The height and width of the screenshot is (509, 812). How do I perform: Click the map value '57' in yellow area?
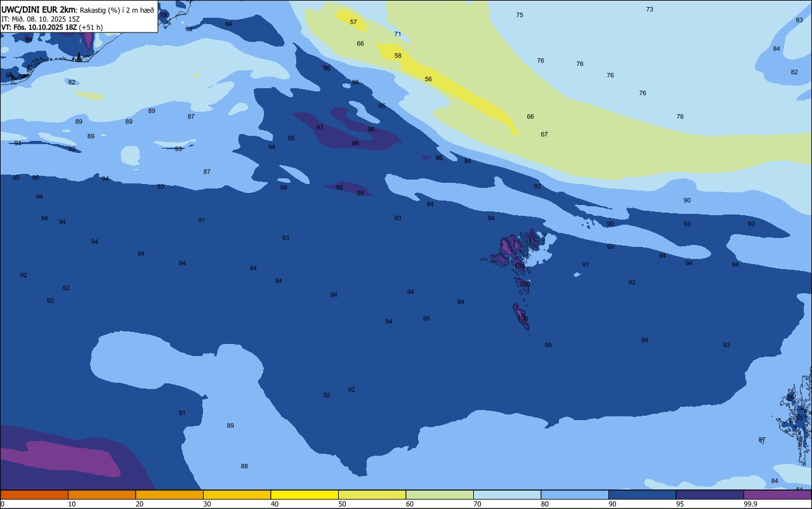[353, 22]
